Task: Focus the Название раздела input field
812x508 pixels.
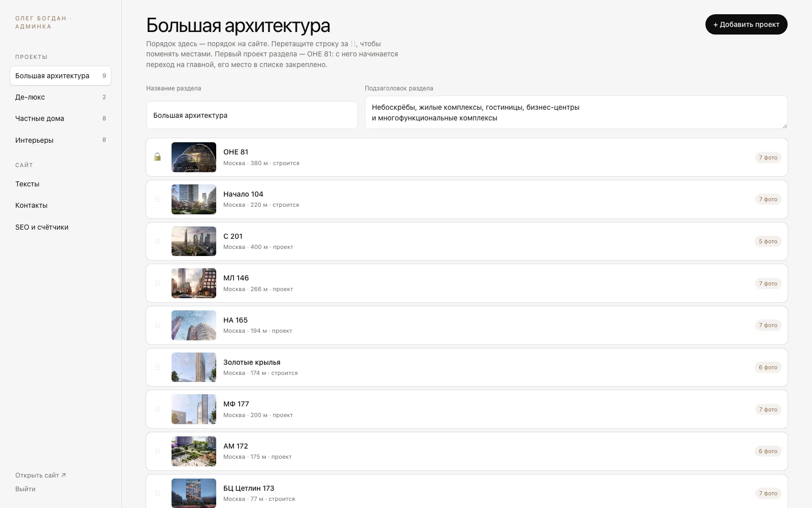Action: [x=252, y=115]
